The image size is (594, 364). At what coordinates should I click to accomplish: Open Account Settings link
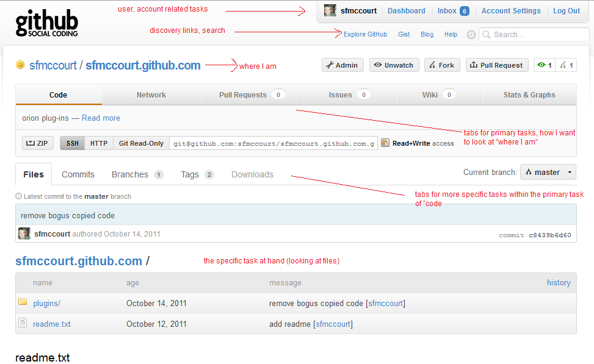(x=511, y=11)
